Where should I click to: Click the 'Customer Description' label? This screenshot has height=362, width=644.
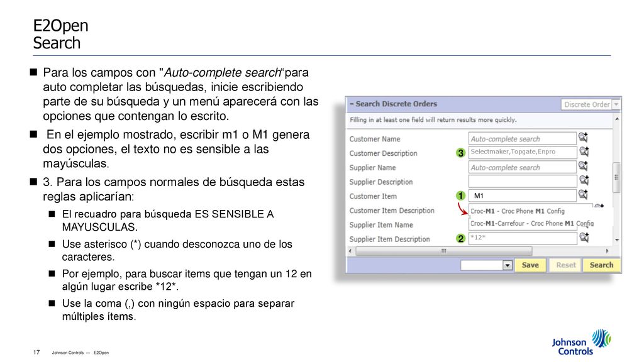(x=383, y=153)
